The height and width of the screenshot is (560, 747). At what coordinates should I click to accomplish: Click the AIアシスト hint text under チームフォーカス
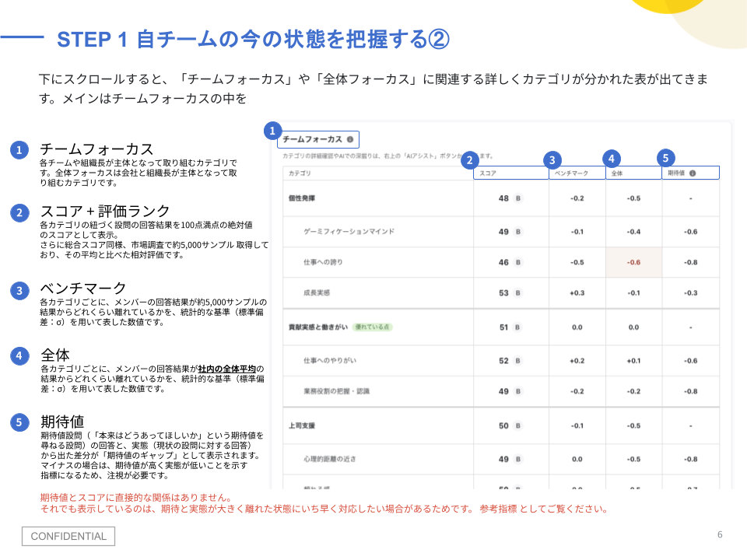(x=388, y=156)
